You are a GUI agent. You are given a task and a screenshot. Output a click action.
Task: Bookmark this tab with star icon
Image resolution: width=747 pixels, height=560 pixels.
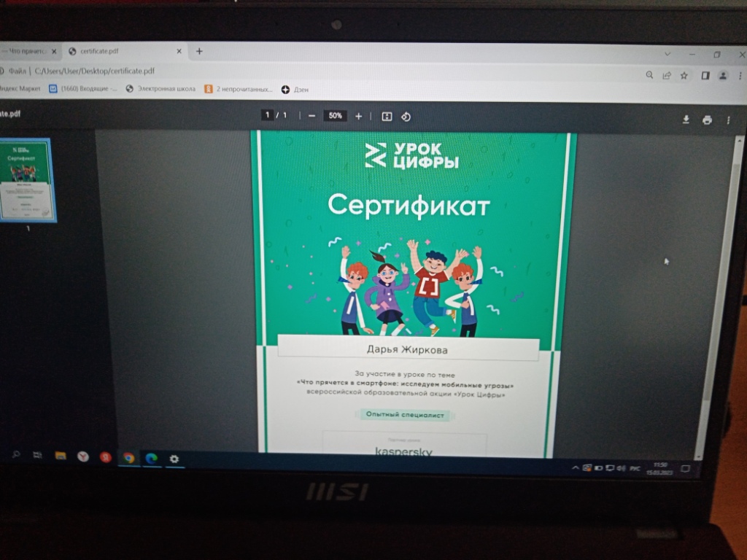pos(684,75)
